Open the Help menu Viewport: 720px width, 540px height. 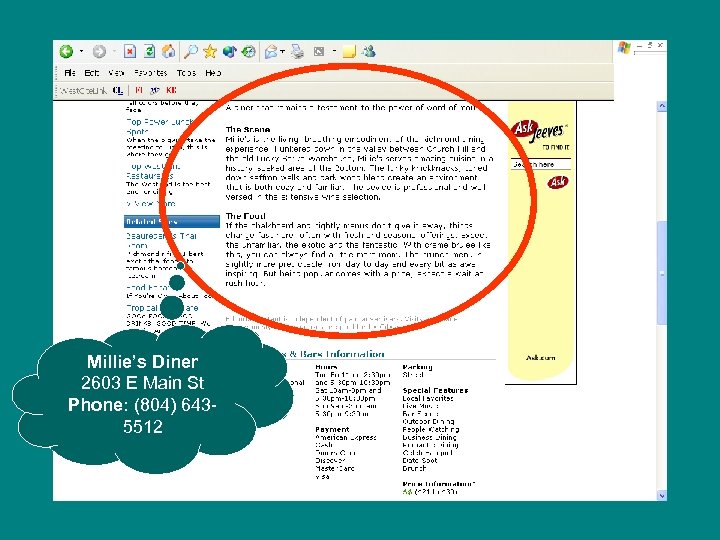[213, 73]
